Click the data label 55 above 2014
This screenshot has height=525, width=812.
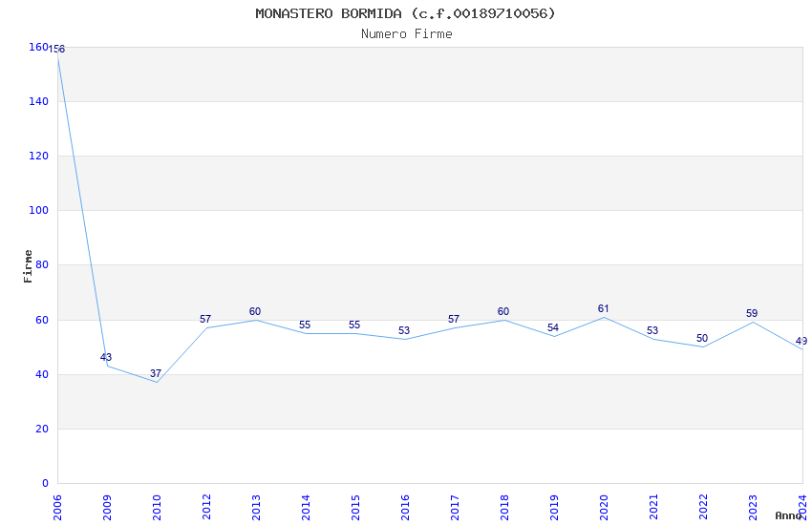tap(305, 325)
